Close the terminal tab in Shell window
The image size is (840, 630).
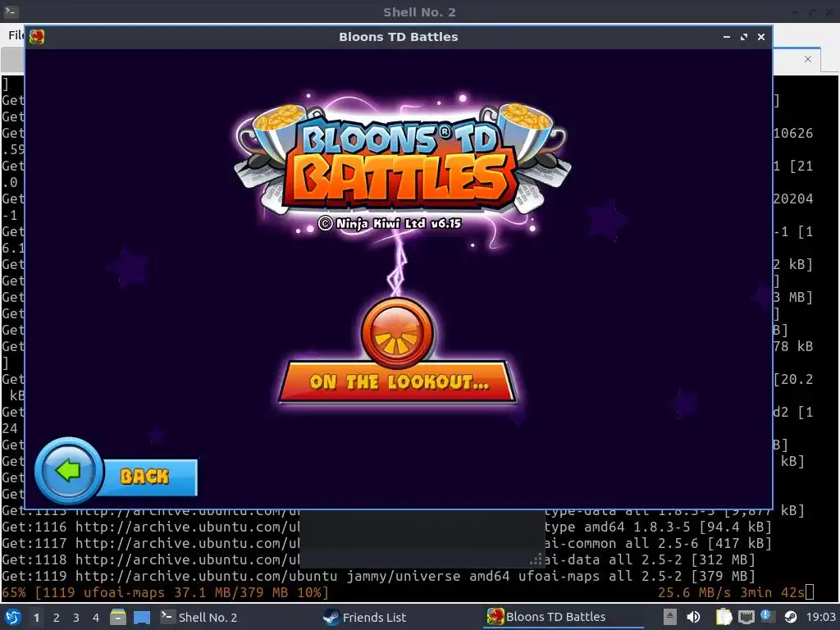click(808, 59)
